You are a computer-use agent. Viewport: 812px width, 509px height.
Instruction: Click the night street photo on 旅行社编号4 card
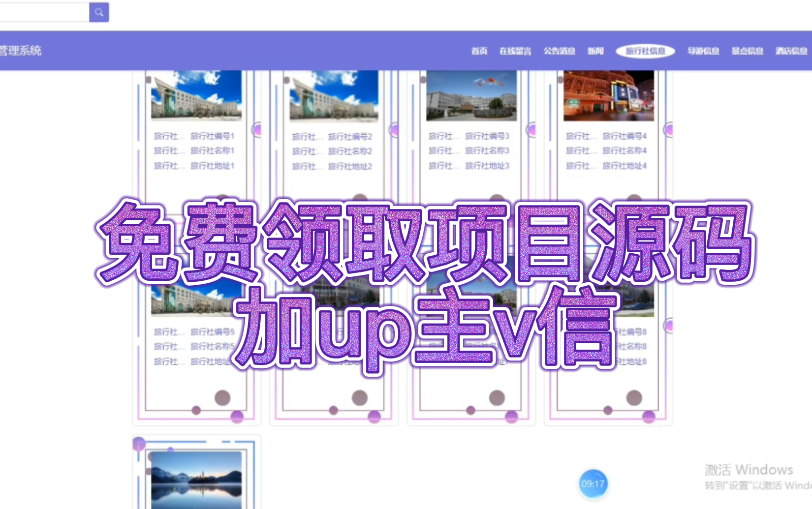(x=608, y=96)
